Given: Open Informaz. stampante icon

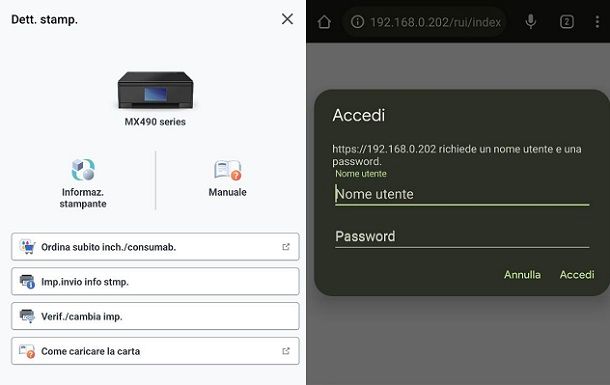Looking at the screenshot, I should [83, 170].
